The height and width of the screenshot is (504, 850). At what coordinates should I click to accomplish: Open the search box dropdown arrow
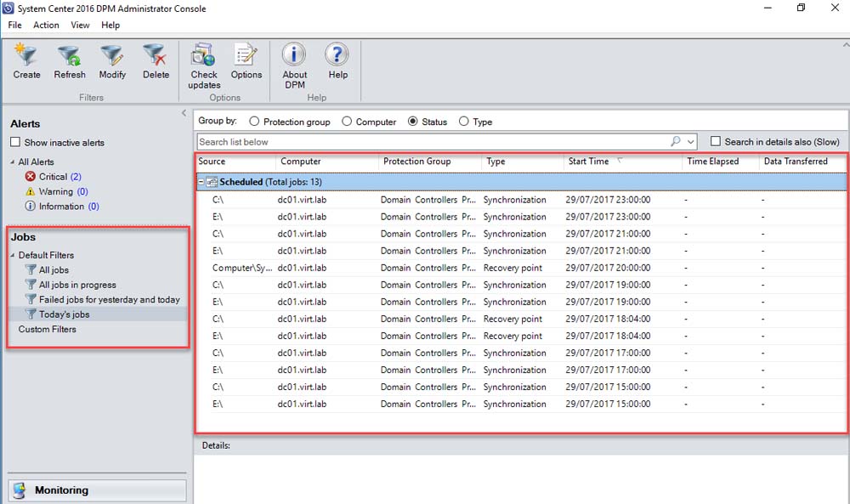tap(690, 142)
